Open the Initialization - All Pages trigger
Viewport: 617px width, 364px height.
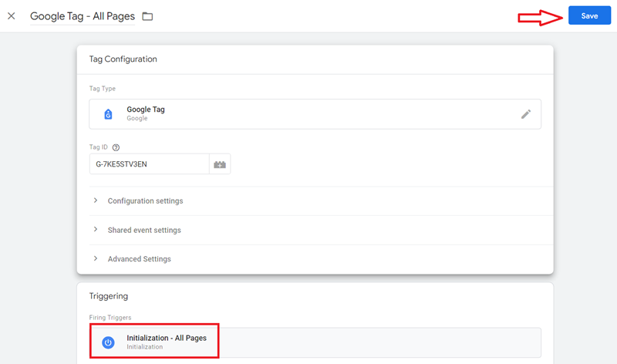point(167,339)
